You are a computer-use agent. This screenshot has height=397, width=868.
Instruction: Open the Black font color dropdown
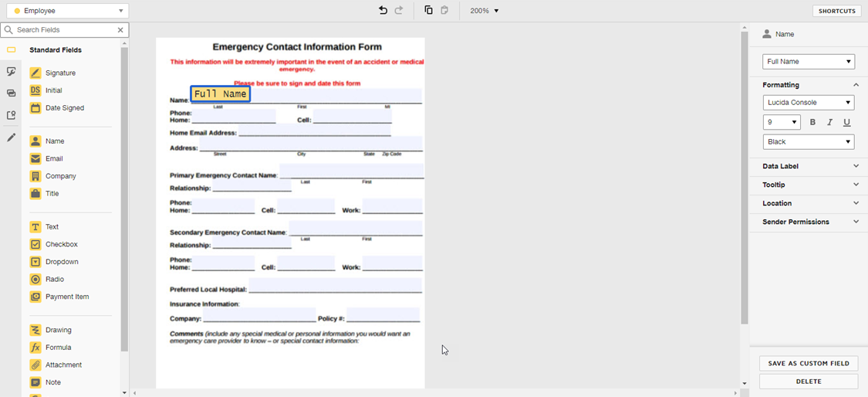809,142
